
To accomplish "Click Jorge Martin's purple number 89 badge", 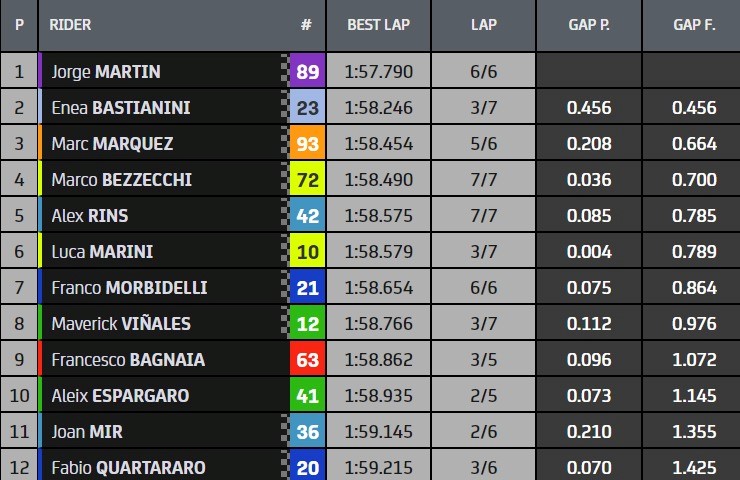I will [x=307, y=71].
